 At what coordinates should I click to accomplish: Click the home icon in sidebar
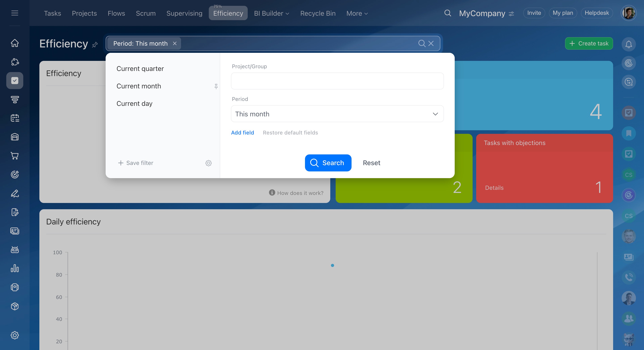[x=15, y=43]
